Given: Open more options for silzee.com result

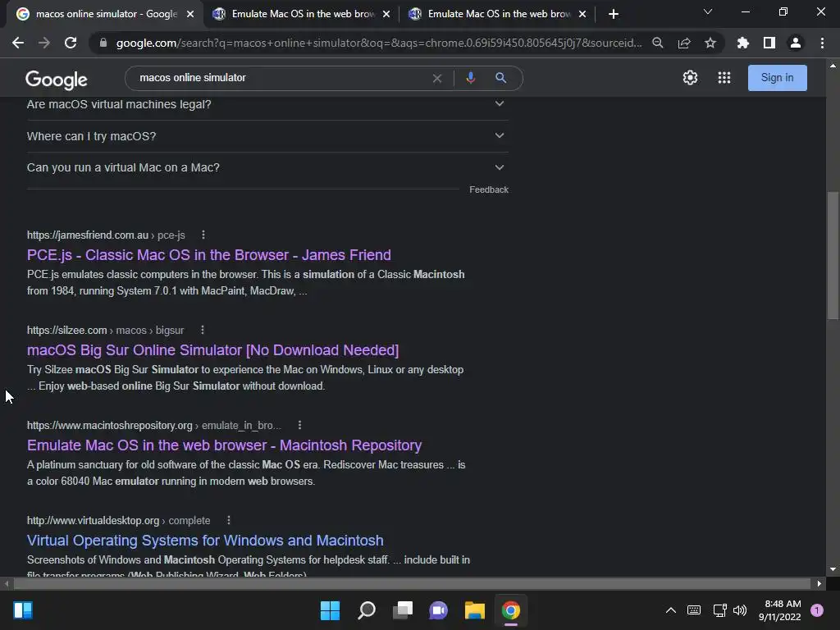Looking at the screenshot, I should (202, 330).
